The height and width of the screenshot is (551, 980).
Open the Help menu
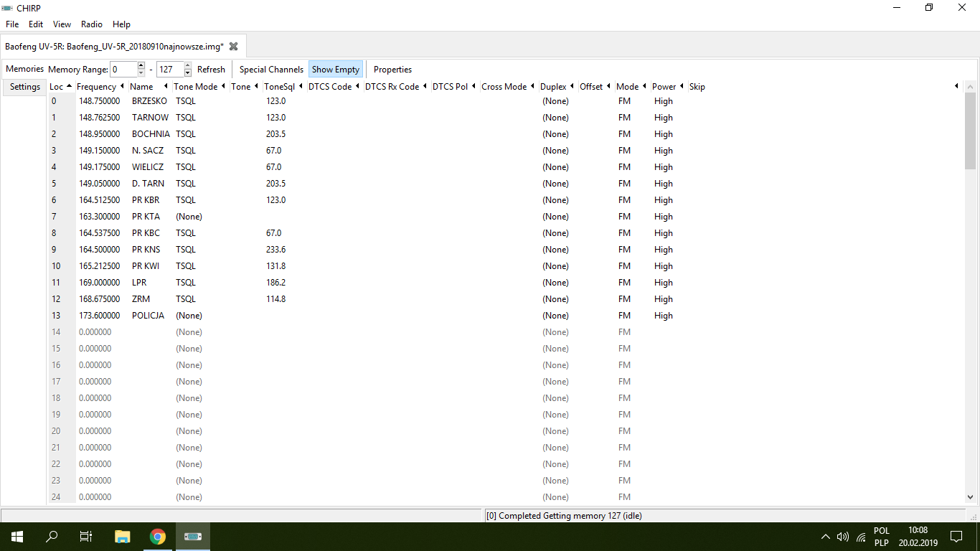[x=121, y=24]
